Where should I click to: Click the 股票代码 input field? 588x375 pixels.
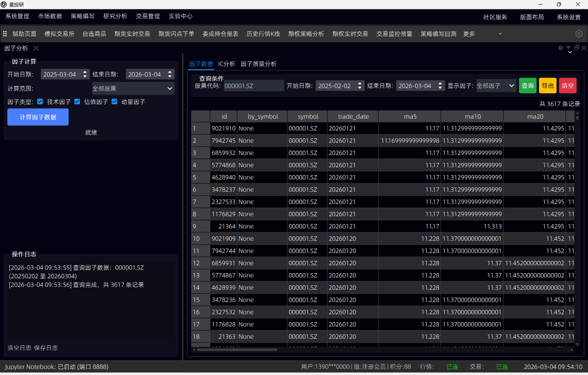253,85
